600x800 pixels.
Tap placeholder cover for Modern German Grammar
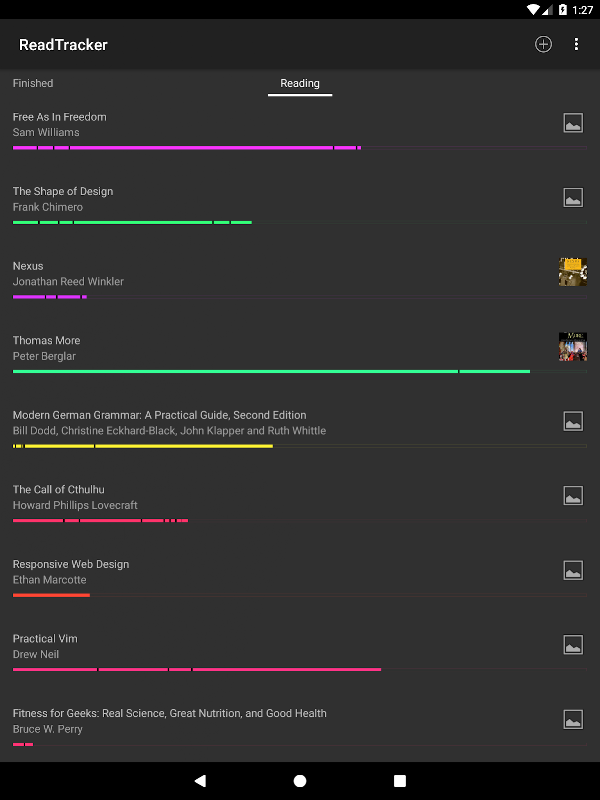coord(573,422)
